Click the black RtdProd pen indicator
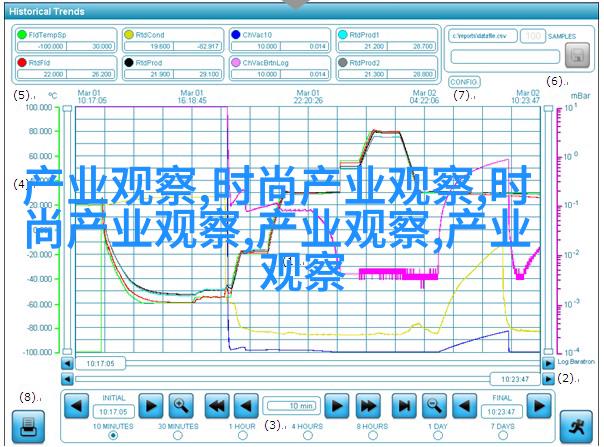The width and height of the screenshot is (604, 447). pyautogui.click(x=129, y=62)
